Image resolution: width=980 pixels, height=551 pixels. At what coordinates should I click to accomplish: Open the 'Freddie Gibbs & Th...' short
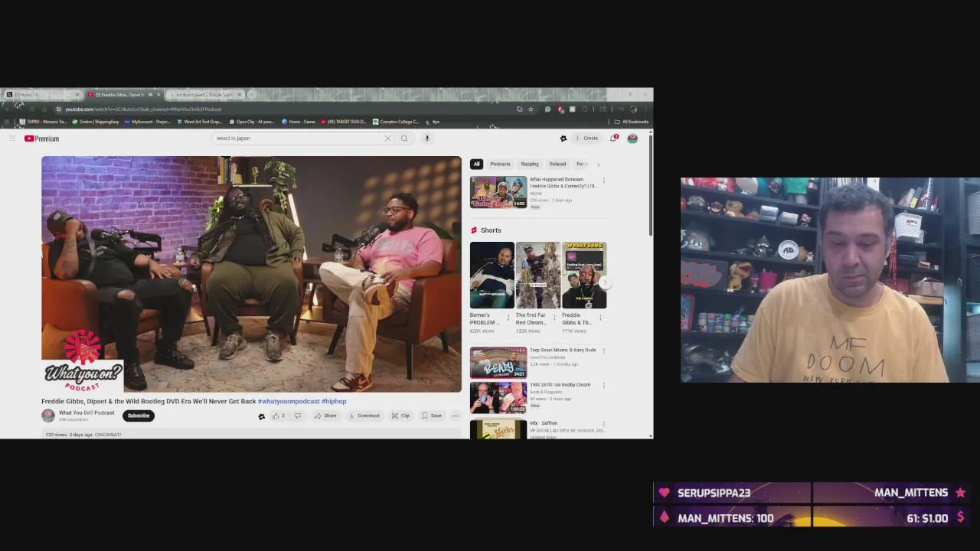pyautogui.click(x=583, y=275)
